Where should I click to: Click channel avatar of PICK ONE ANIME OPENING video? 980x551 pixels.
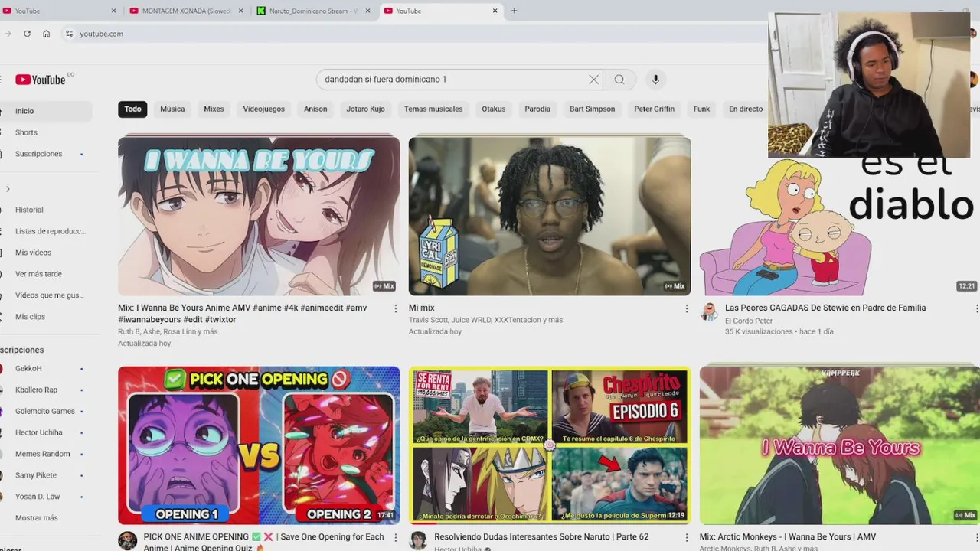(x=127, y=540)
